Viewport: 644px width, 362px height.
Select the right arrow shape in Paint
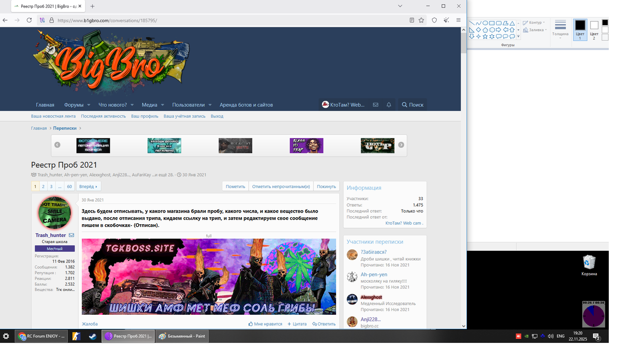(499, 30)
